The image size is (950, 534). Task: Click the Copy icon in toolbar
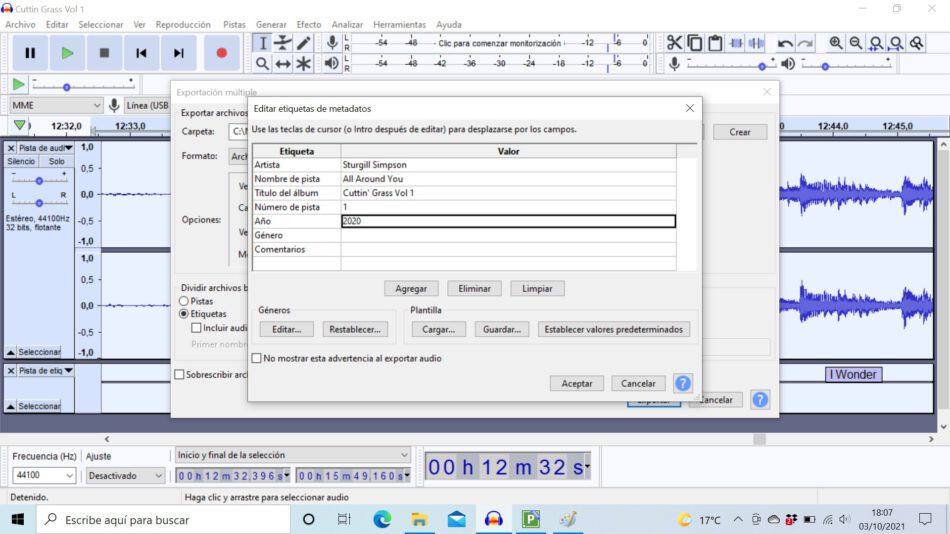(695, 43)
